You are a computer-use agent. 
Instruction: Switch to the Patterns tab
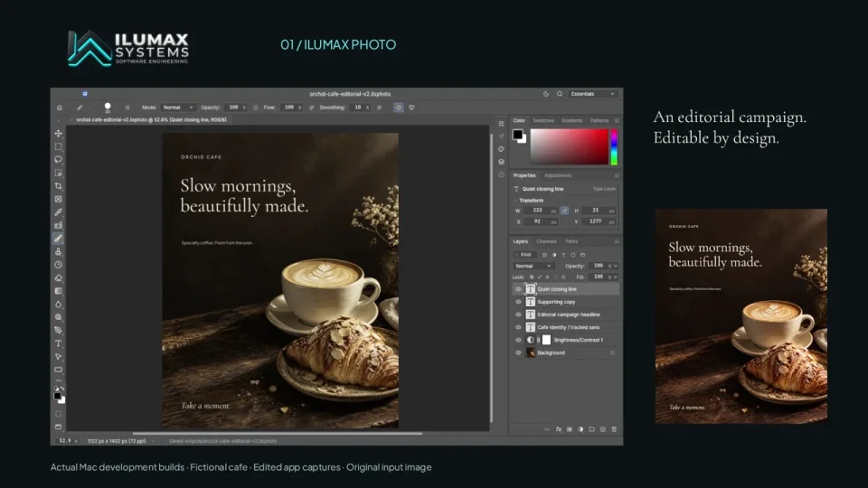(599, 120)
